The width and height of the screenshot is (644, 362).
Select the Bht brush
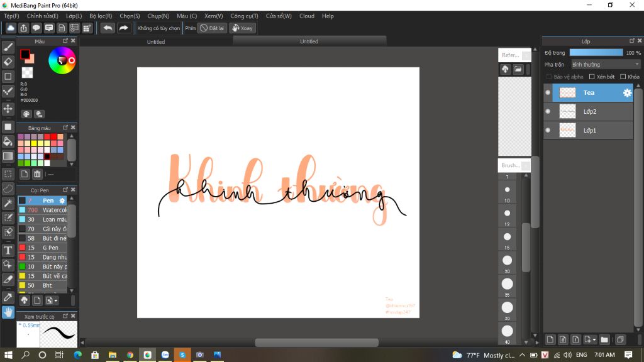(43, 286)
